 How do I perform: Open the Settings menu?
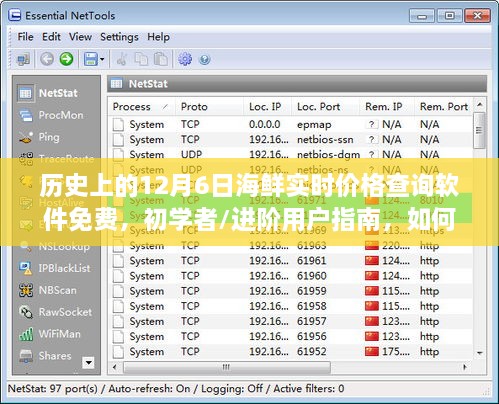[x=119, y=37]
